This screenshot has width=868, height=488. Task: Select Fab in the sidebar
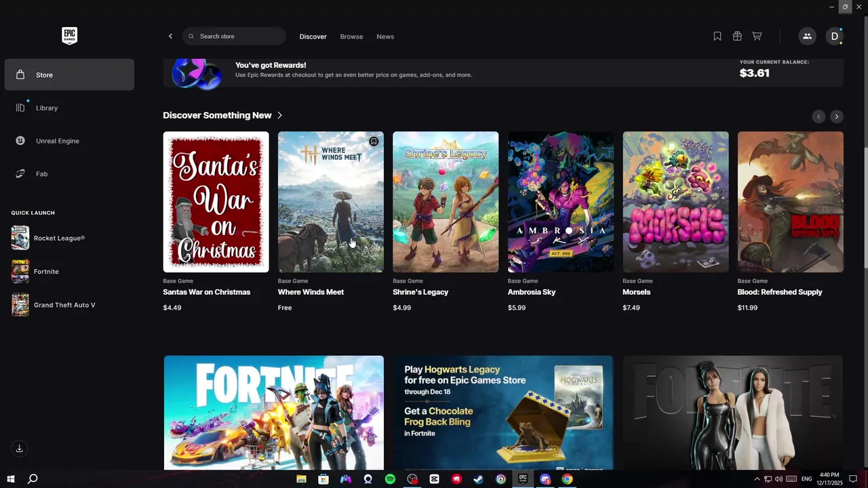pos(69,174)
